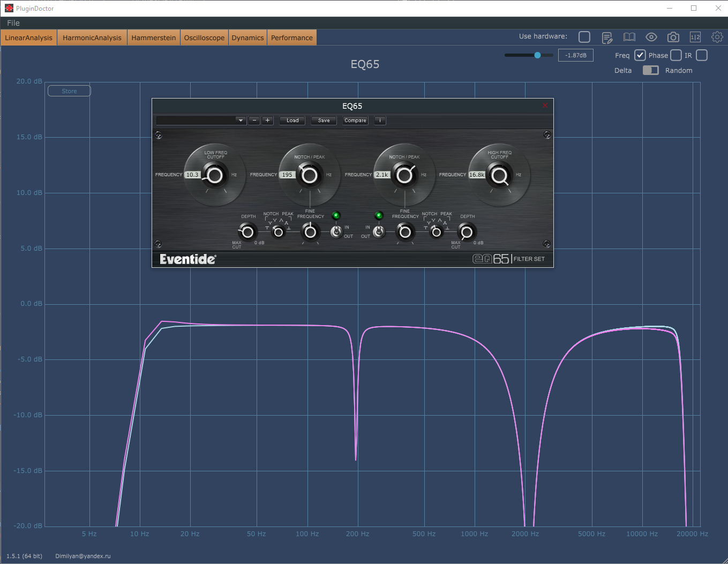728x564 pixels.
Task: Click the 1|2 compare icon
Action: [x=695, y=37]
